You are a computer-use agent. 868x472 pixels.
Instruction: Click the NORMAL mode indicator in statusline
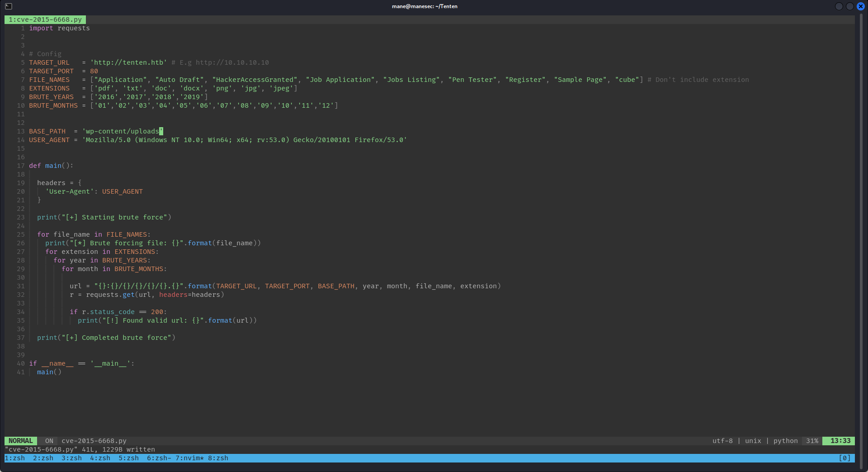[x=21, y=441]
